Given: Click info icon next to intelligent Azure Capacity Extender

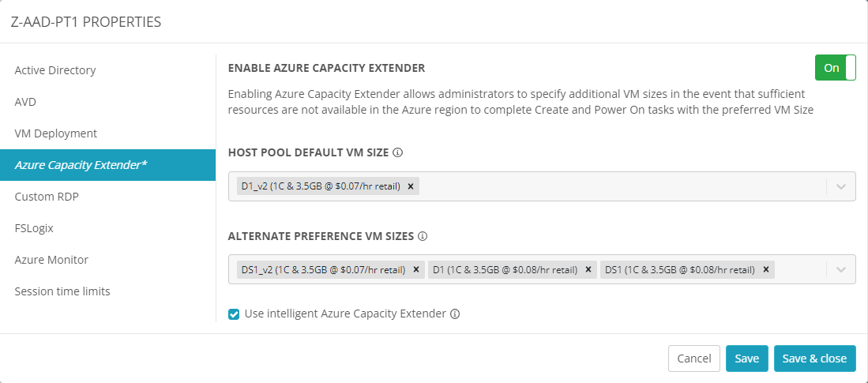Looking at the screenshot, I should (455, 314).
